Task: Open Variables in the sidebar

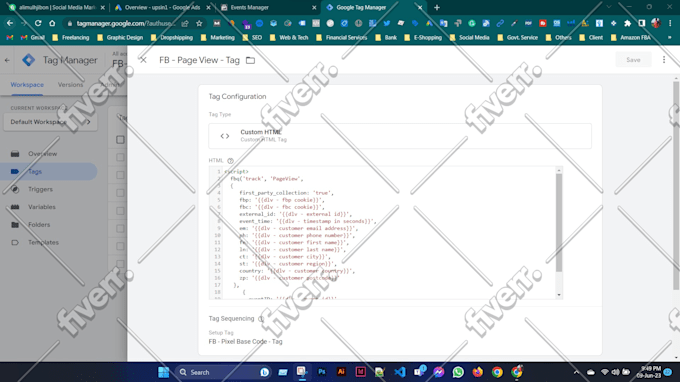Action: 42,207
